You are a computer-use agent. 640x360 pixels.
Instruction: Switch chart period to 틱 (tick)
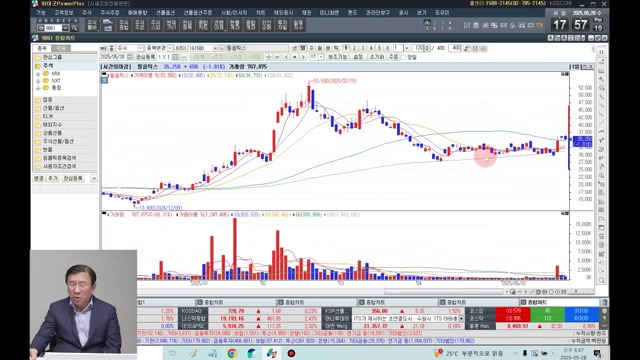click(336, 48)
